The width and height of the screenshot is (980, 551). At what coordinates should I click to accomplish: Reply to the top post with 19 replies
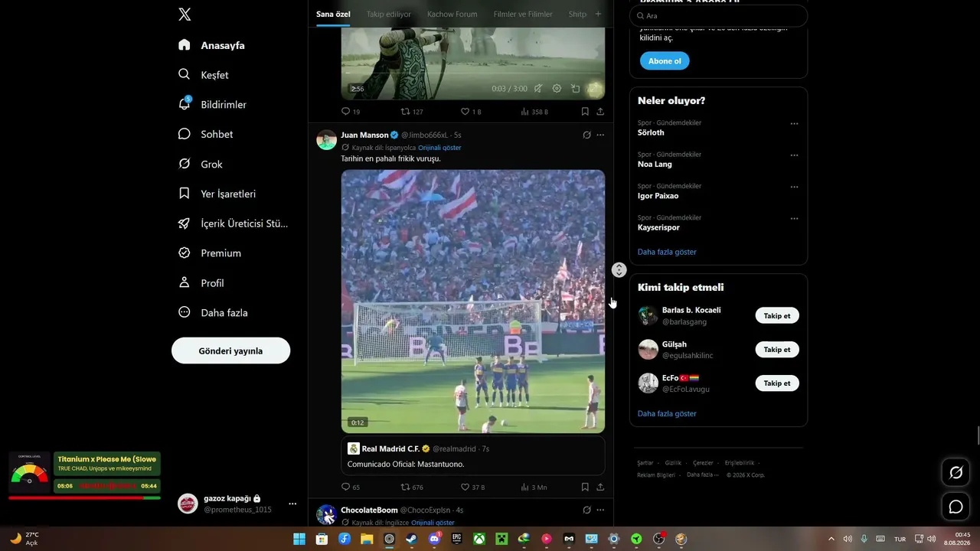coord(351,112)
